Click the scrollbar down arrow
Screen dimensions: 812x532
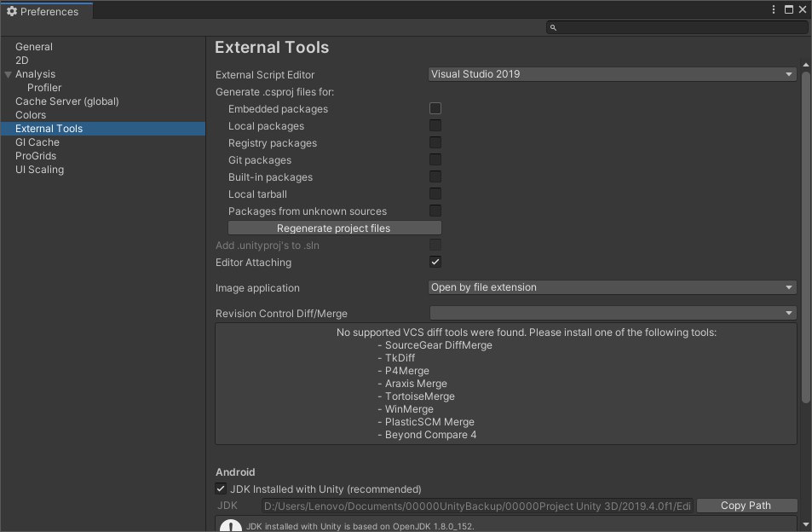coord(805,524)
